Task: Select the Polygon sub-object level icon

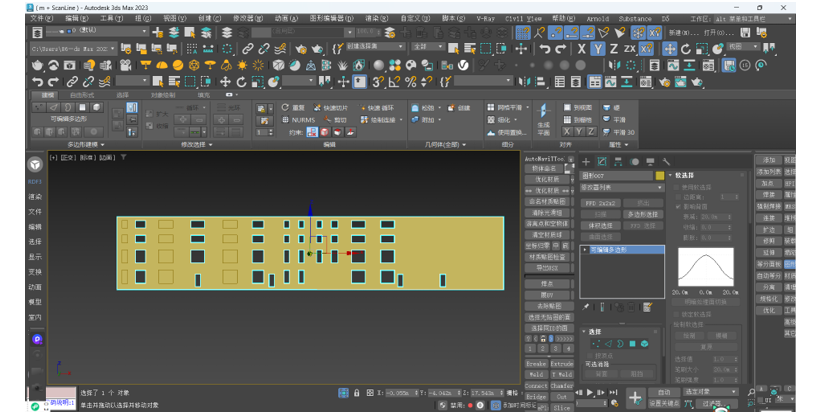Action: [632, 344]
